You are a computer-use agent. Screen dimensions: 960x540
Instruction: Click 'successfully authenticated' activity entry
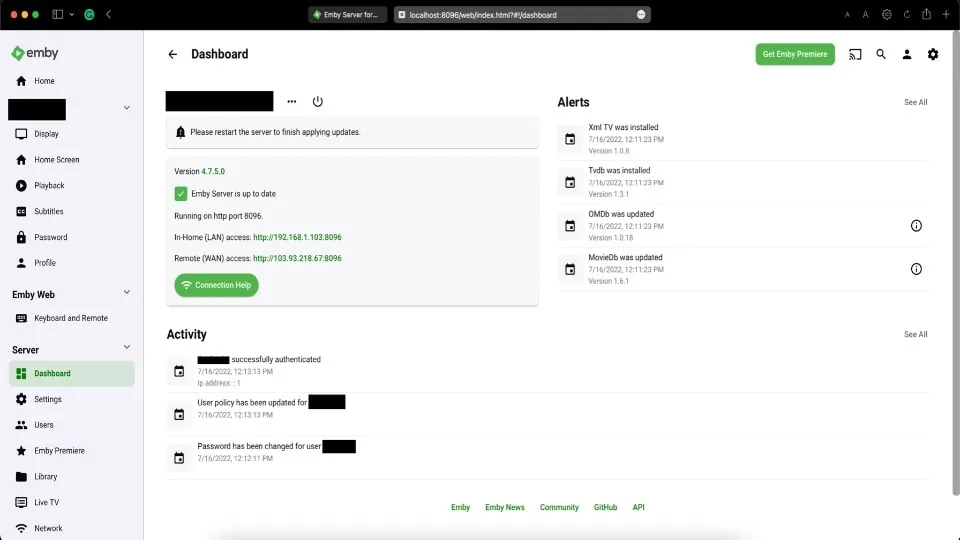pos(547,371)
